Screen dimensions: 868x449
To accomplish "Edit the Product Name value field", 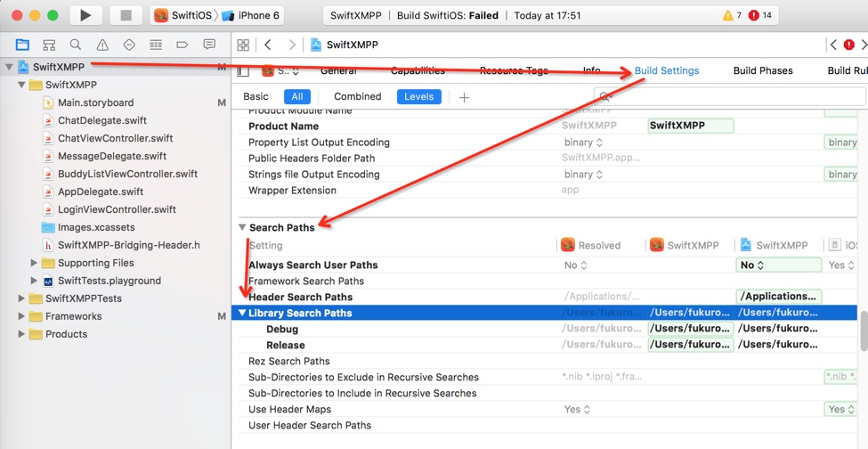I will pyautogui.click(x=690, y=126).
